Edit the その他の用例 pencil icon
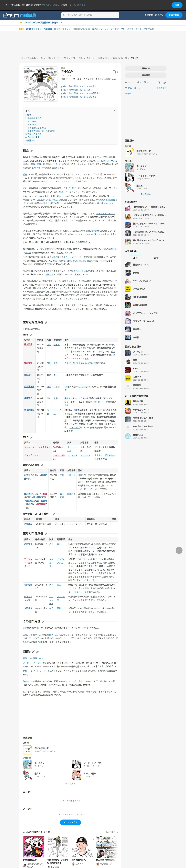 pos(43,621)
